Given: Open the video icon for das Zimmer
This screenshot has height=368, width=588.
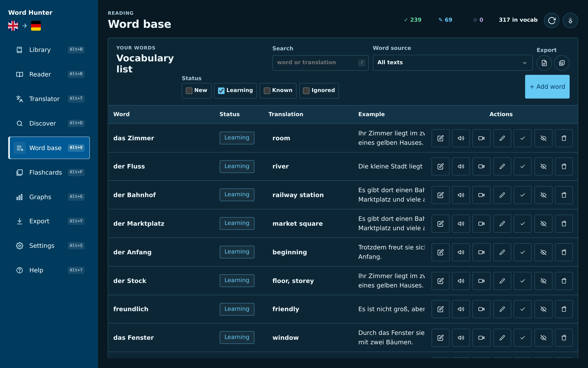Looking at the screenshot, I should tap(481, 138).
